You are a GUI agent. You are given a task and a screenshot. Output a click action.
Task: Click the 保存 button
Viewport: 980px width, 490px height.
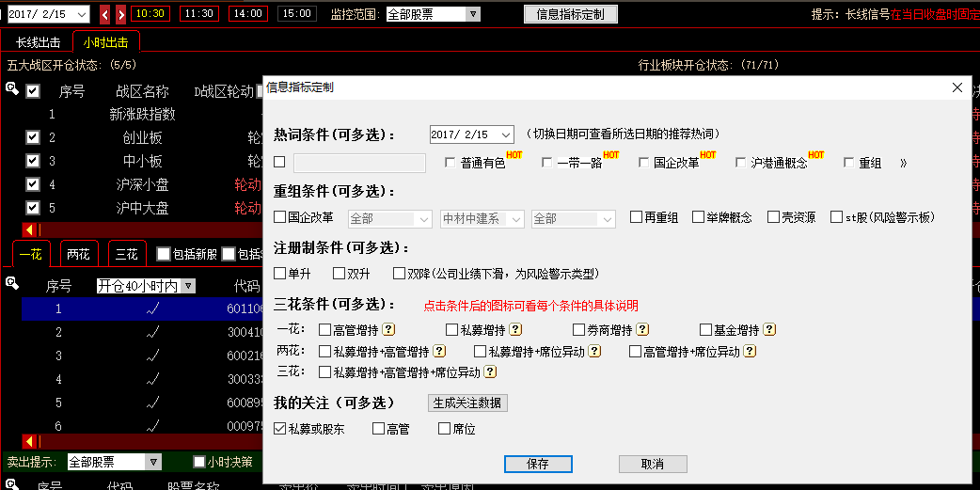tap(538, 464)
